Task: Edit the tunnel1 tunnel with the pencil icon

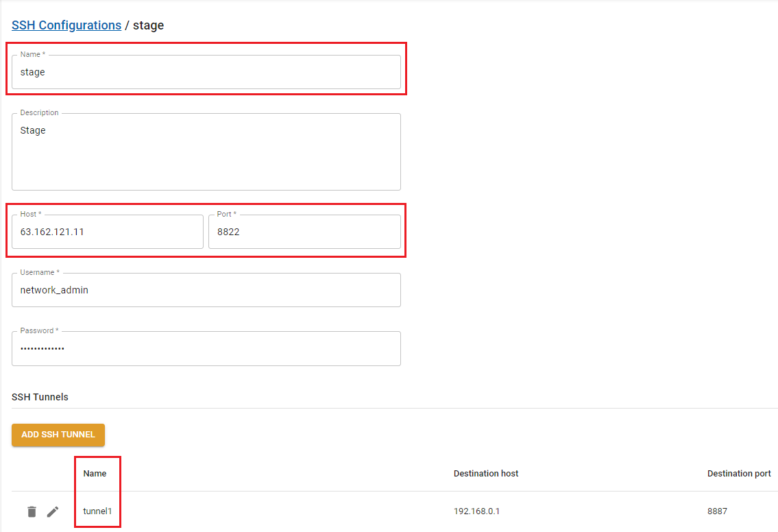Action: click(x=53, y=511)
